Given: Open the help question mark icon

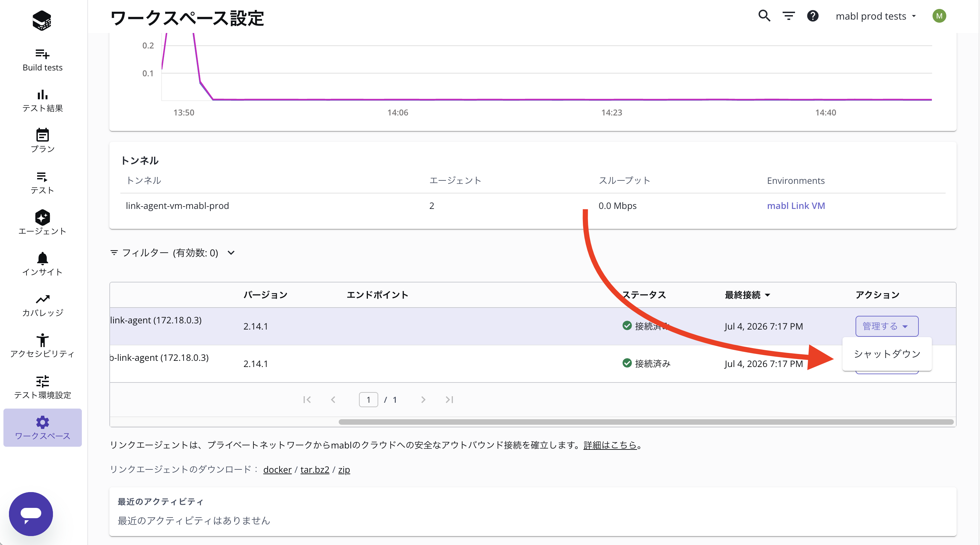Looking at the screenshot, I should (813, 16).
